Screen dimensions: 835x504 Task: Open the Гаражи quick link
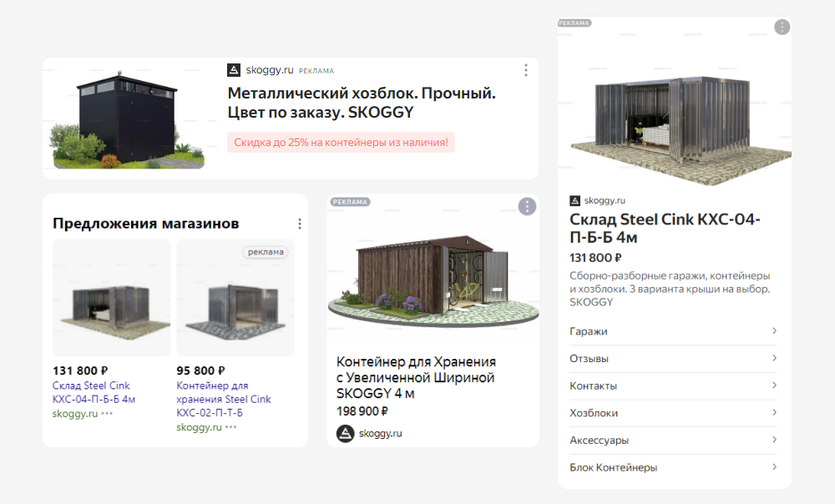673,331
